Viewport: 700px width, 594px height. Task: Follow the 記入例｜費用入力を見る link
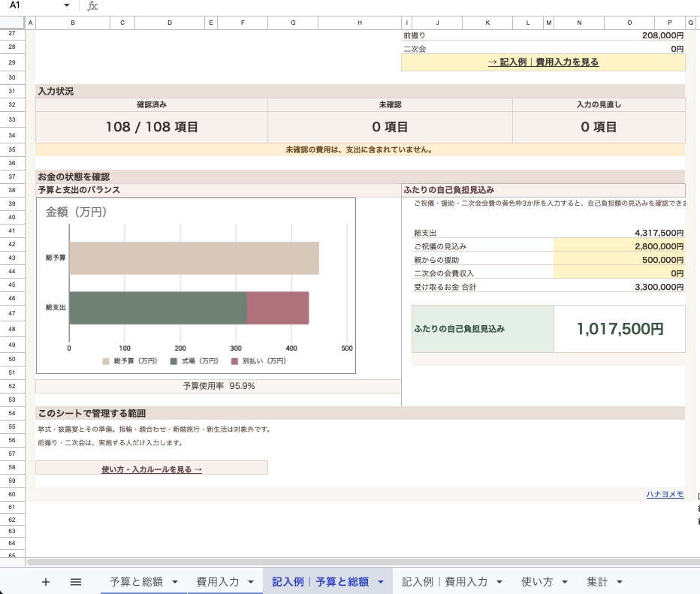[543, 62]
